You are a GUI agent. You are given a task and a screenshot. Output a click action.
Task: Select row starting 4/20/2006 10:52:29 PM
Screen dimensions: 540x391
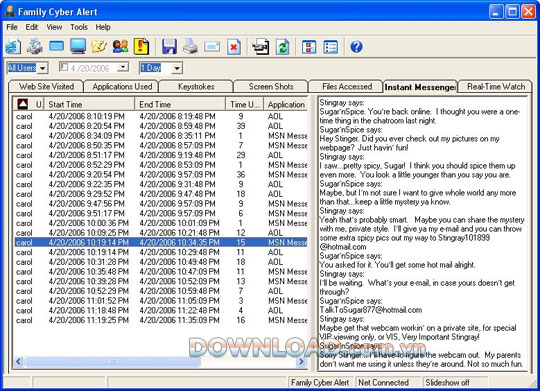point(160,291)
